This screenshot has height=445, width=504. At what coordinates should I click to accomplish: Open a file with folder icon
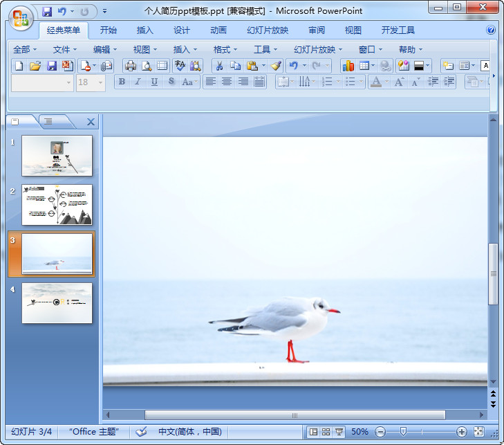point(35,66)
